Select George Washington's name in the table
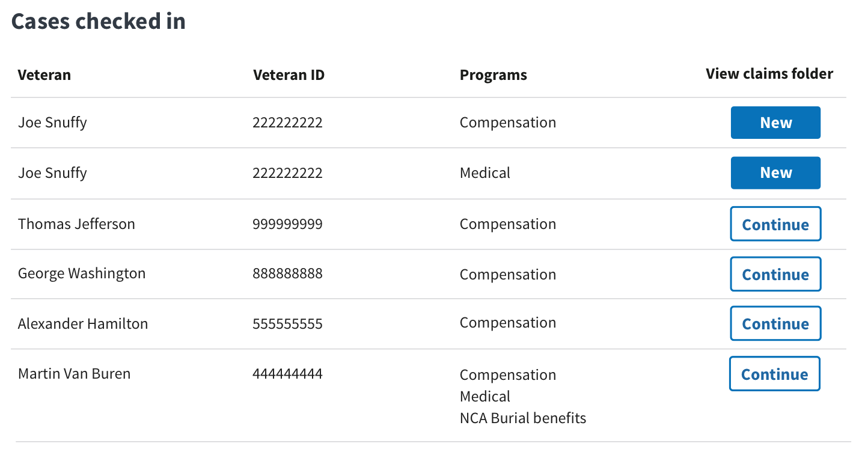This screenshot has width=868, height=458. 82,273
